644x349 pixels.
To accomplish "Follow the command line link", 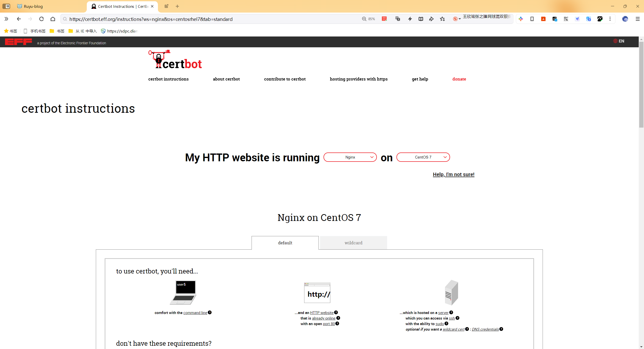I will [x=195, y=313].
